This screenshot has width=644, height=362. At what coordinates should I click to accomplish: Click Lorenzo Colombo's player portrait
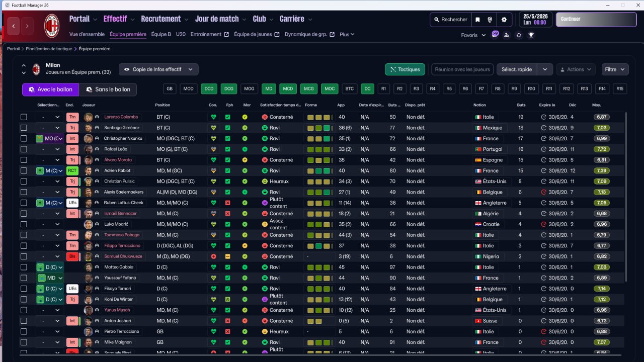pyautogui.click(x=89, y=117)
